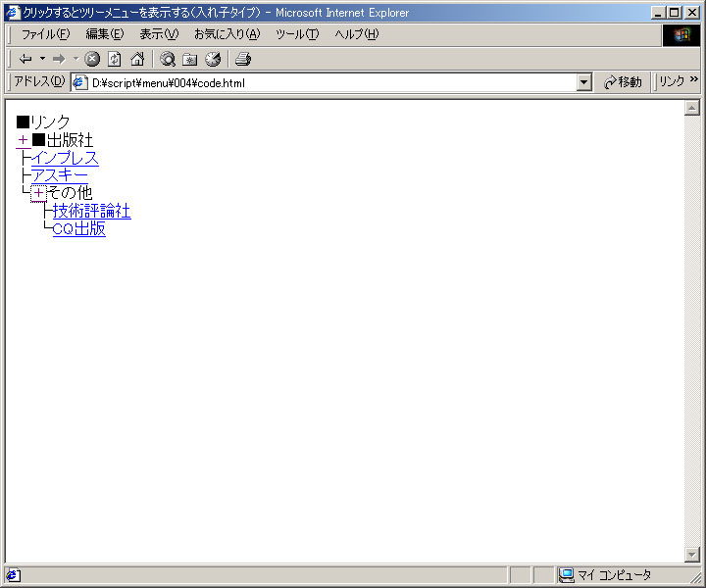
Task: Click the IE page icon in status bar
Action: pyautogui.click(x=13, y=575)
